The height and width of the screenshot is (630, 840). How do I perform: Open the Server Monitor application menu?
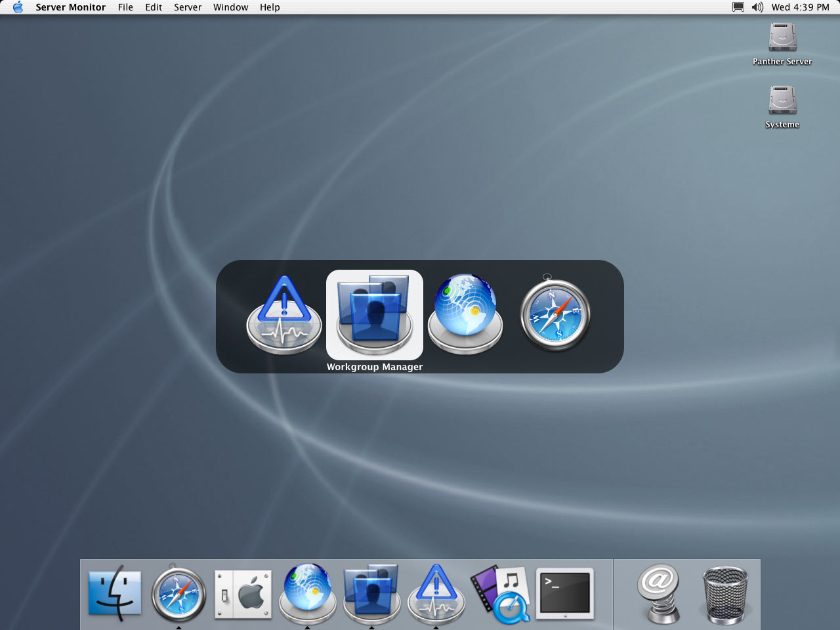[x=70, y=7]
